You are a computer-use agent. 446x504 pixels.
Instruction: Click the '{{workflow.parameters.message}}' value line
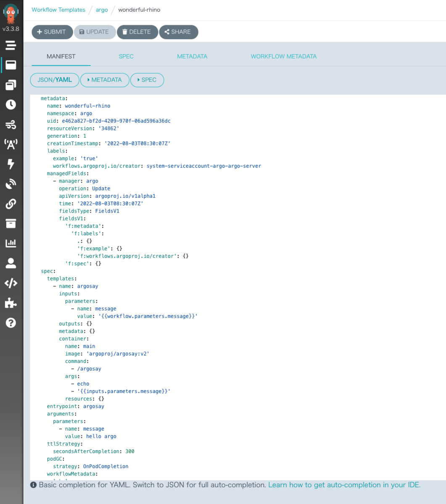(137, 316)
